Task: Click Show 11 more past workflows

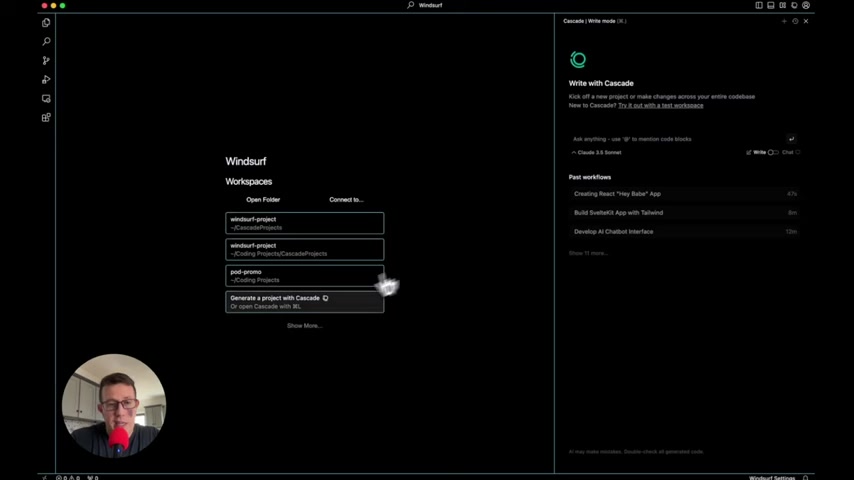Action: pyautogui.click(x=588, y=253)
